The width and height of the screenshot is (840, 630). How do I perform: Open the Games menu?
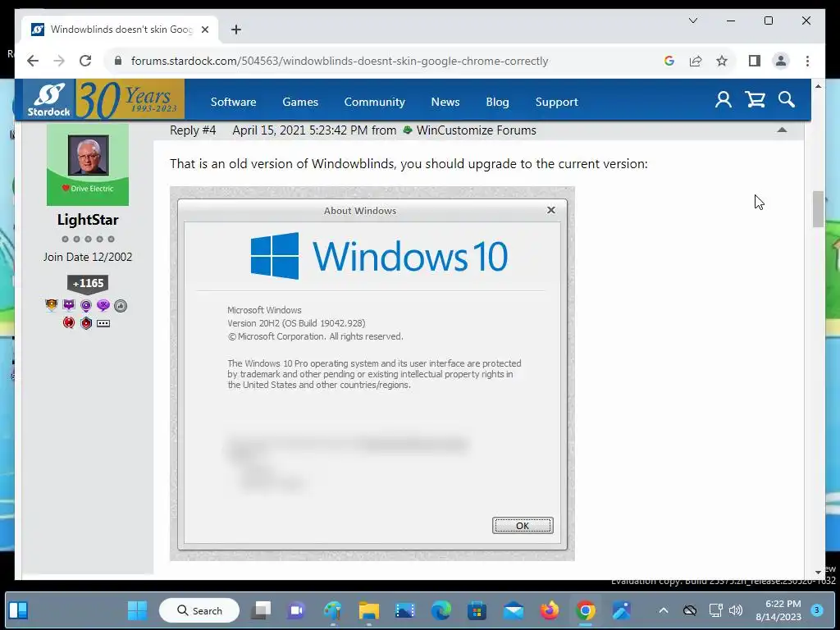[x=300, y=102]
